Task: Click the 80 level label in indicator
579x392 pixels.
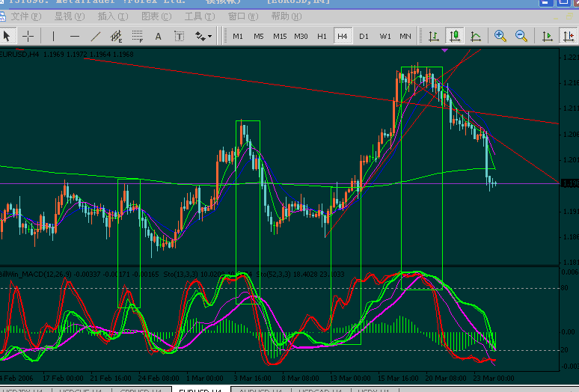Action: tap(565, 288)
